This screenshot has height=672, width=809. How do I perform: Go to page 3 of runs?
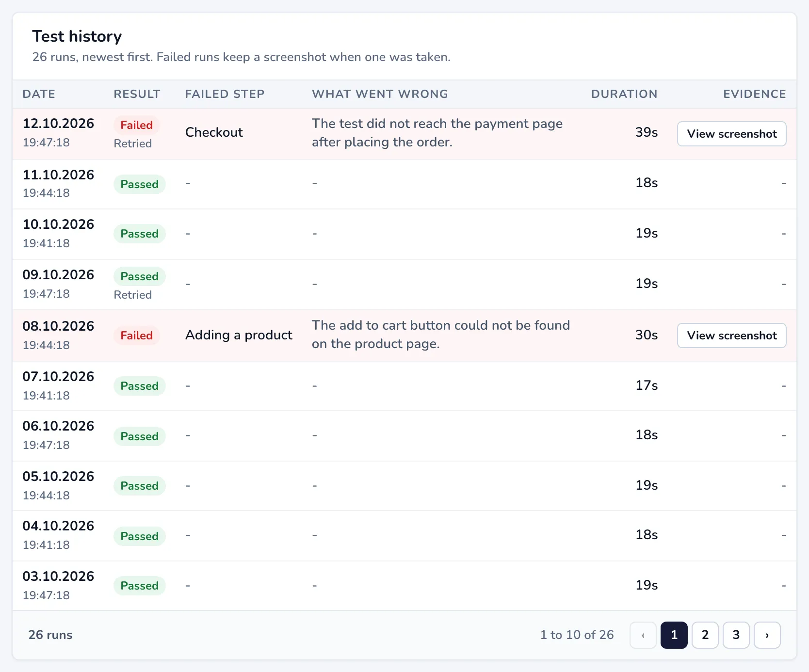(736, 635)
